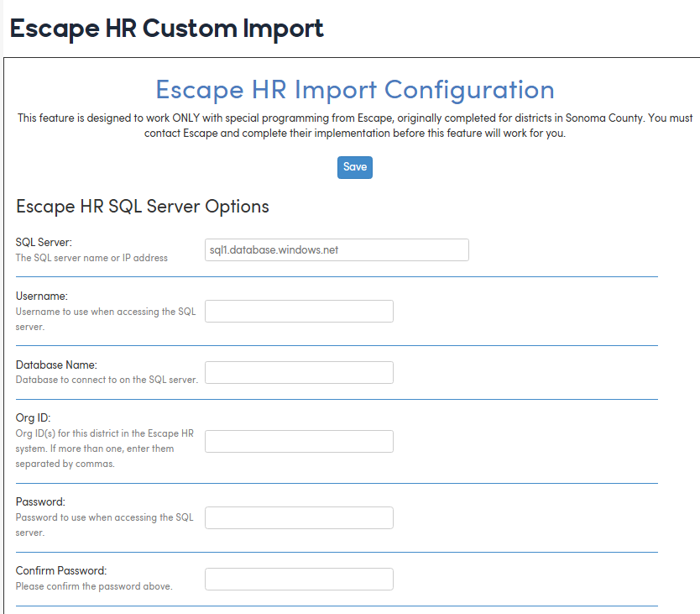Viewport: 700px width, 614px height.
Task: Click the 'SQL Server:' label
Action: pyautogui.click(x=44, y=242)
